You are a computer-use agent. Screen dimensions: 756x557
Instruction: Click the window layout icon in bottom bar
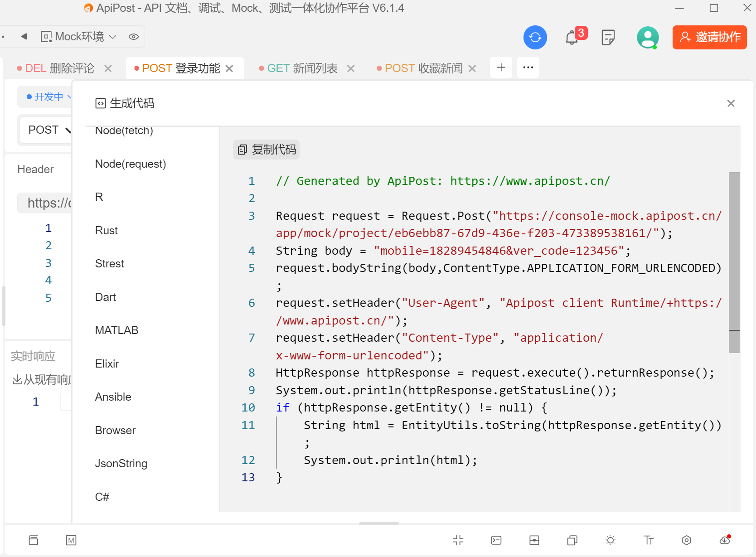(x=34, y=540)
